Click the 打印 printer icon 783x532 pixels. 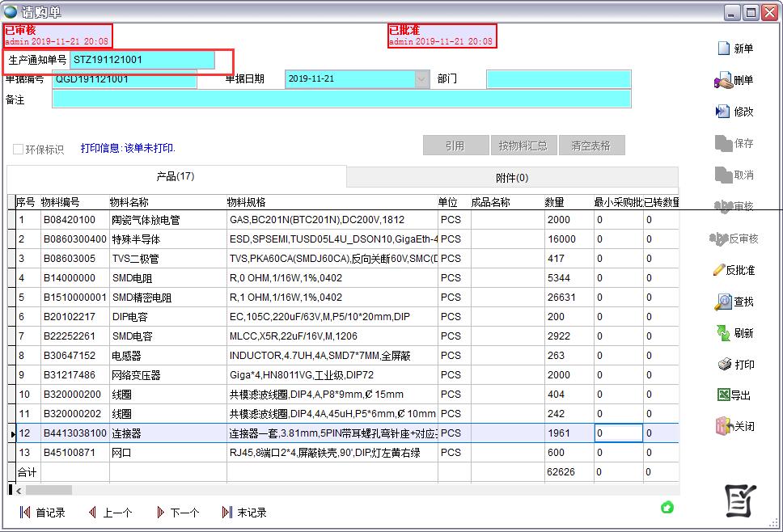(724, 365)
